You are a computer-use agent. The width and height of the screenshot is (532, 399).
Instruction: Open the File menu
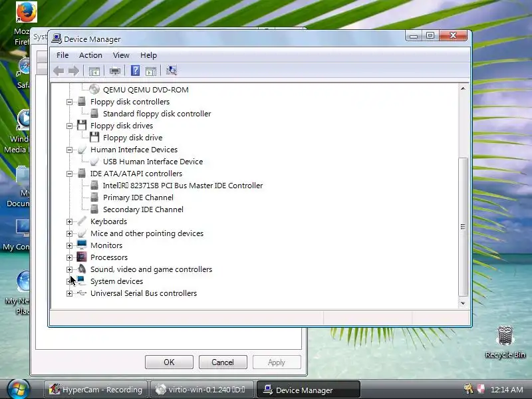point(63,55)
